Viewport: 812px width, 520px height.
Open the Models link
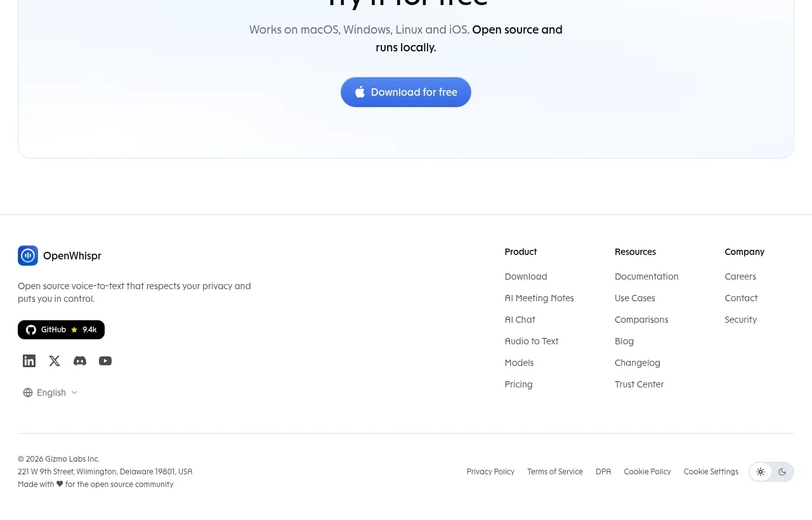click(x=520, y=363)
